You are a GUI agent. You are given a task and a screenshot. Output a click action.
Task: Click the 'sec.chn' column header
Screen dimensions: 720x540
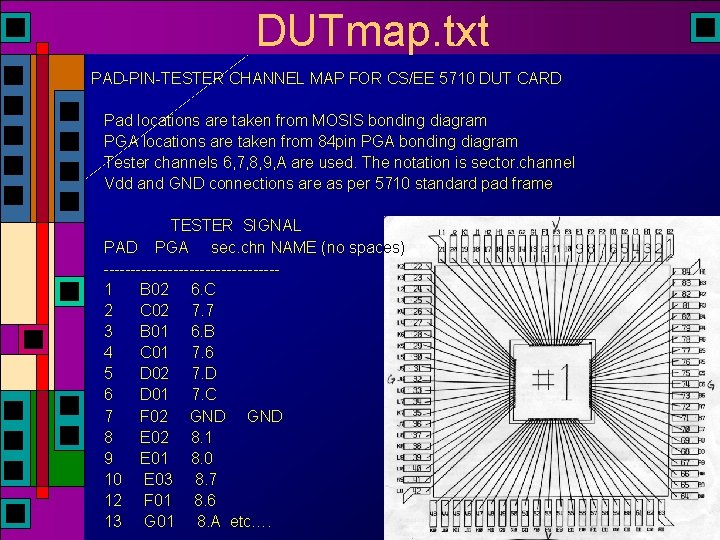tap(238, 248)
